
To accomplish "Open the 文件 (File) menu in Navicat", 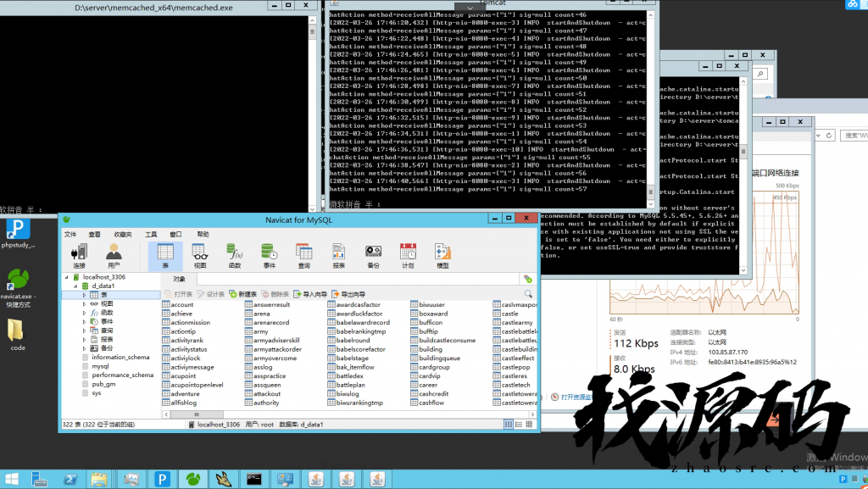I will [x=70, y=235].
